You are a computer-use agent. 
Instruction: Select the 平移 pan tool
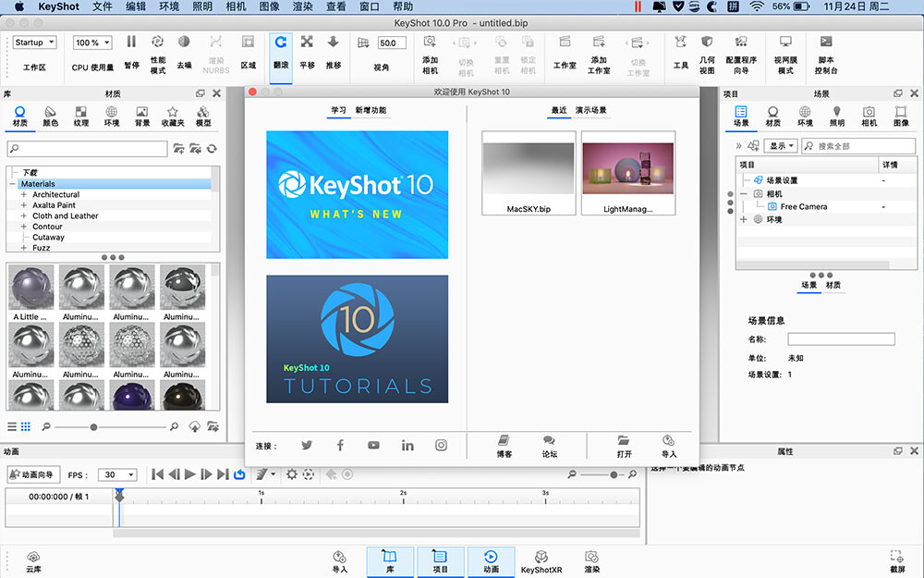pyautogui.click(x=307, y=53)
